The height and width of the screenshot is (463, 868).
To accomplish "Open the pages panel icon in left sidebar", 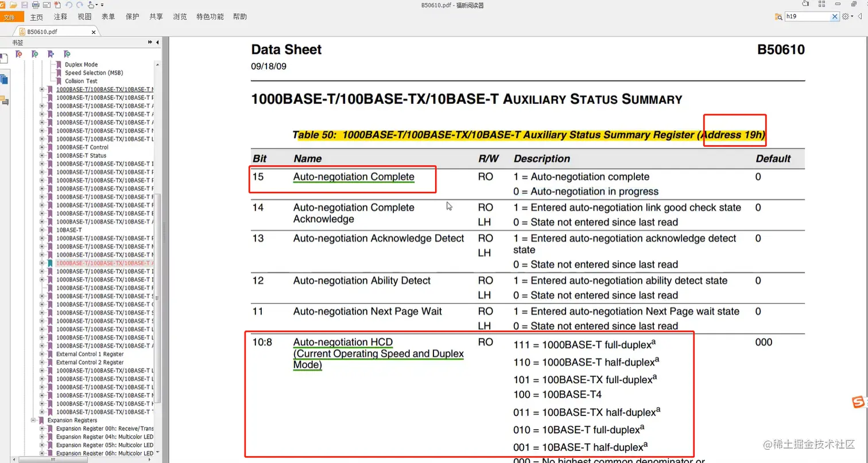I will click(4, 80).
